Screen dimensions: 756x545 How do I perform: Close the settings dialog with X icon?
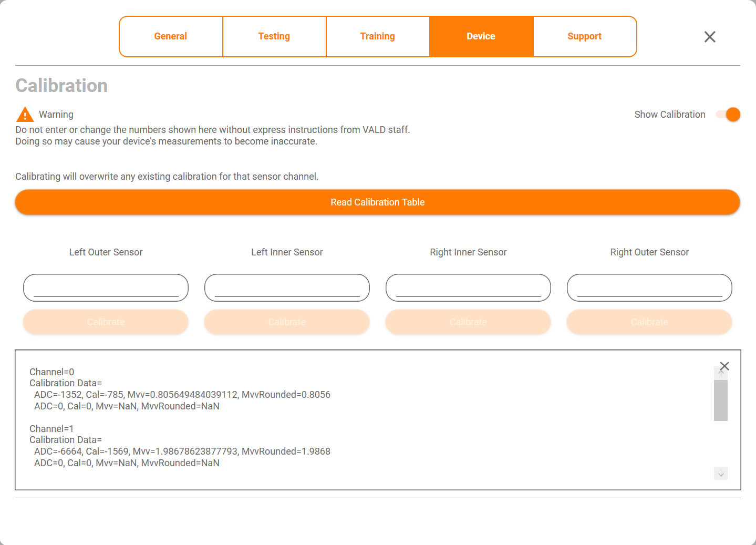[710, 37]
